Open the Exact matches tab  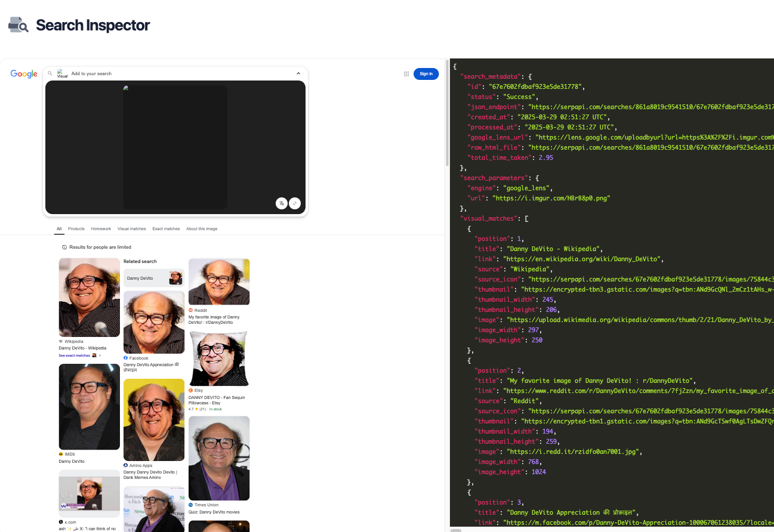pyautogui.click(x=166, y=229)
